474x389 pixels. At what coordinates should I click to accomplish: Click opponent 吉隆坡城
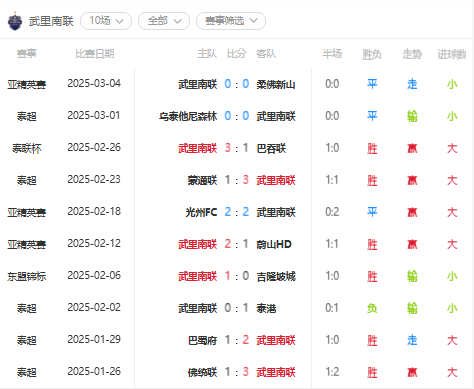(x=276, y=276)
